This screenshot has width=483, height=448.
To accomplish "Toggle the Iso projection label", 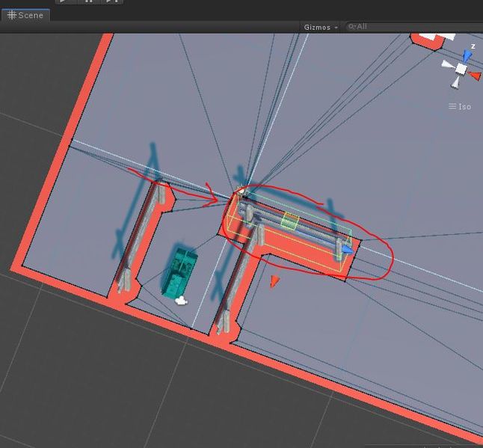I will 460,107.
